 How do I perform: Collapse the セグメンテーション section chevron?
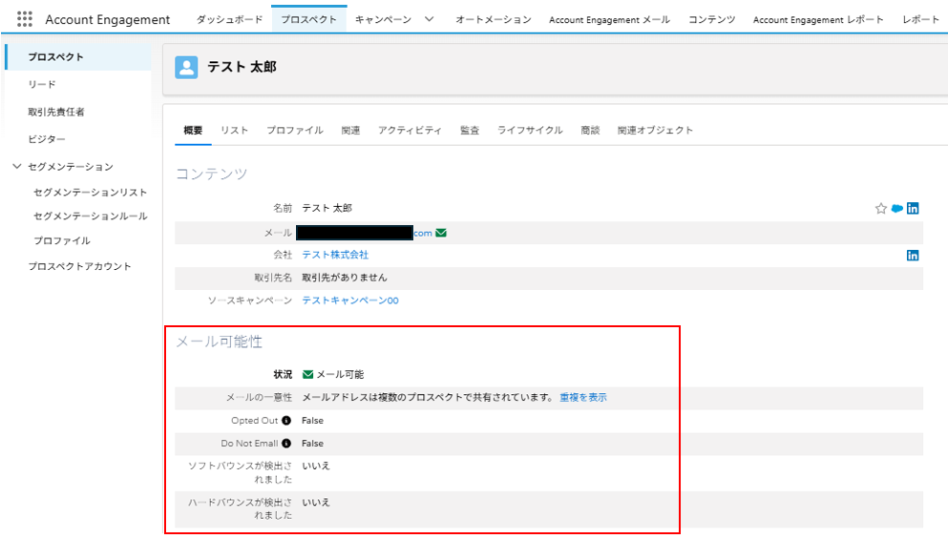[x=17, y=166]
